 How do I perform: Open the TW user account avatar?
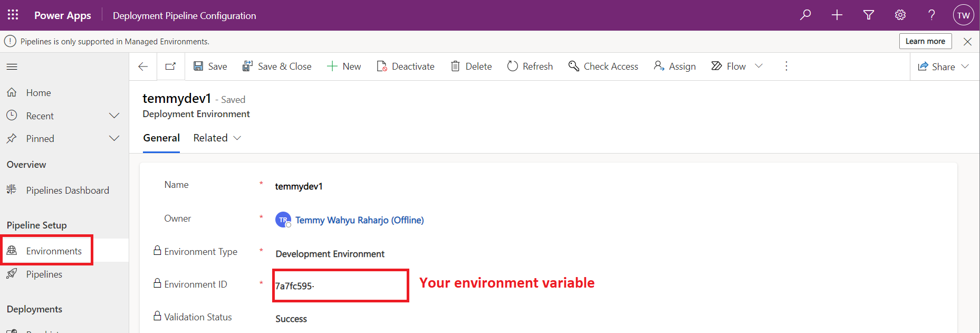963,15
